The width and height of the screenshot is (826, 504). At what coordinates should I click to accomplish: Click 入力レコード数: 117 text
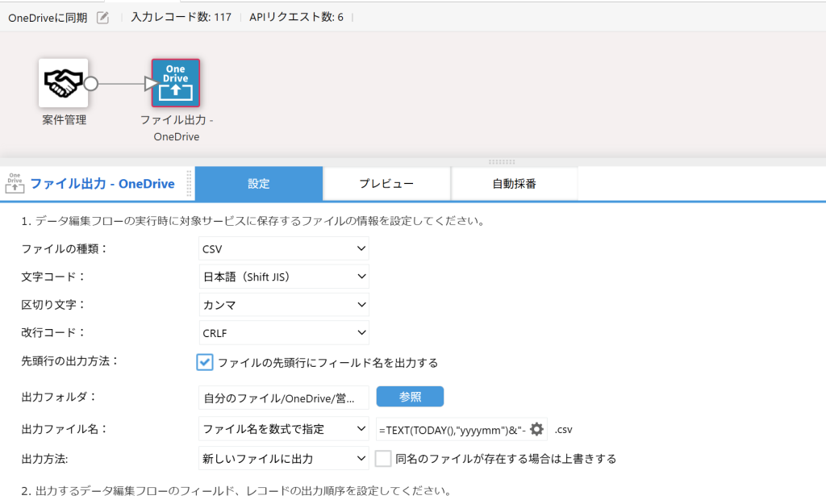(x=181, y=18)
